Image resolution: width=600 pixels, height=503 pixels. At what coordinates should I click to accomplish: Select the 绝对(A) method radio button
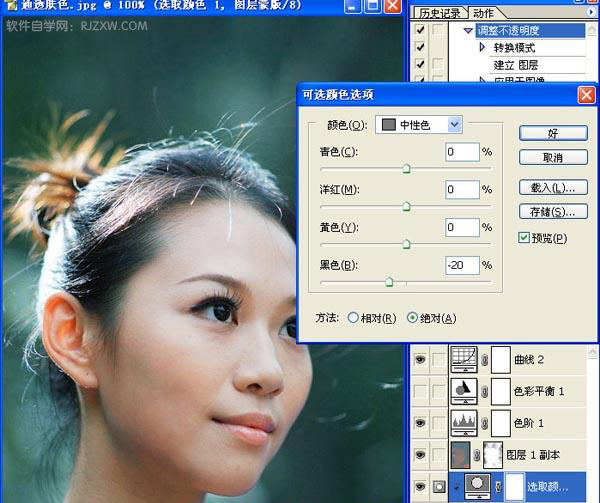coord(412,317)
